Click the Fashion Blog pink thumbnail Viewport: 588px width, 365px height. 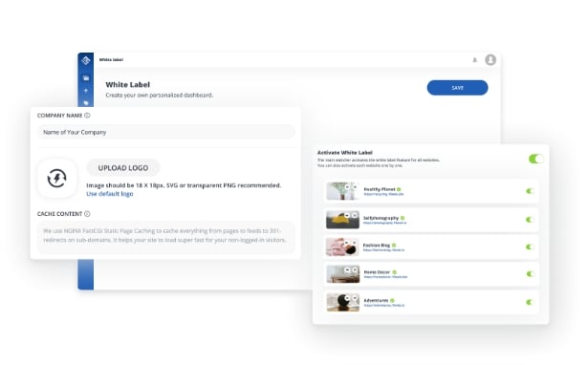[x=342, y=247]
